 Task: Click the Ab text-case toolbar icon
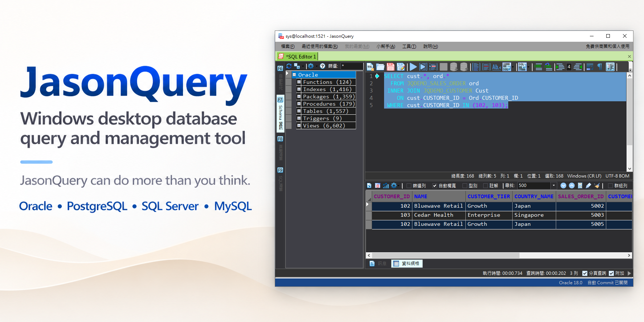[x=496, y=67]
